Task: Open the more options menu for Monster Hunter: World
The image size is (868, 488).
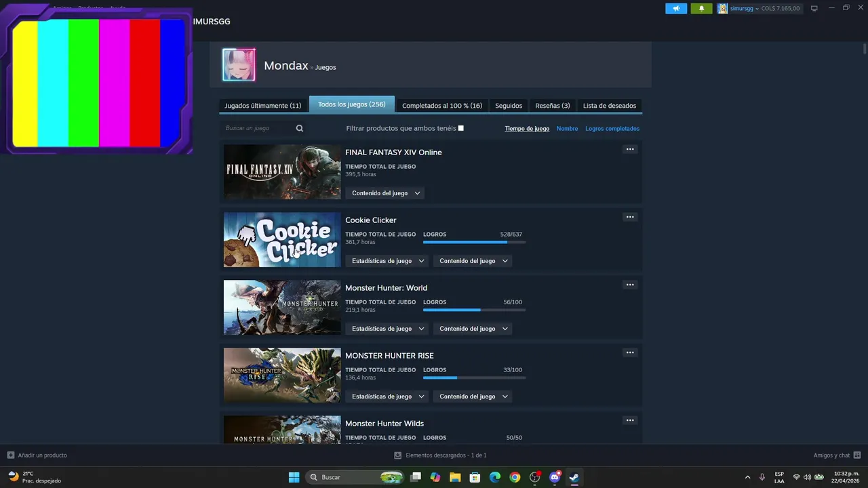Action: [x=630, y=285]
